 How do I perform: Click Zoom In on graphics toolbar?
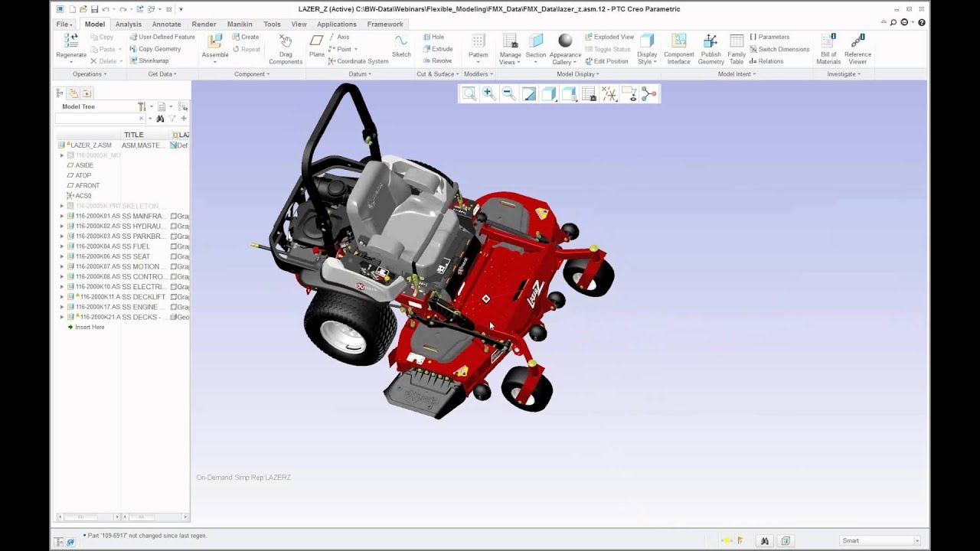(488, 93)
